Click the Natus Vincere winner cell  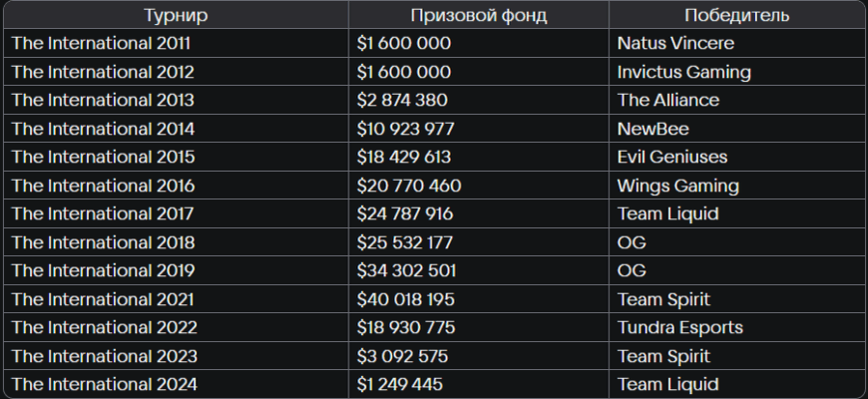[x=675, y=44]
